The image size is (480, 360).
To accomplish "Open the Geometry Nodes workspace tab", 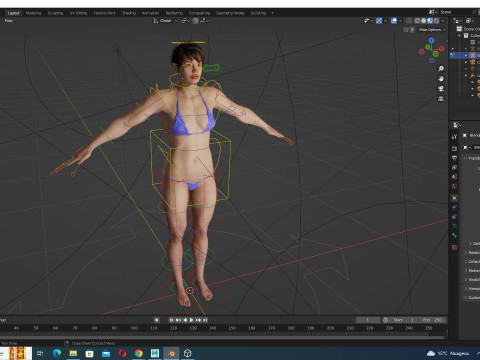I will click(230, 13).
